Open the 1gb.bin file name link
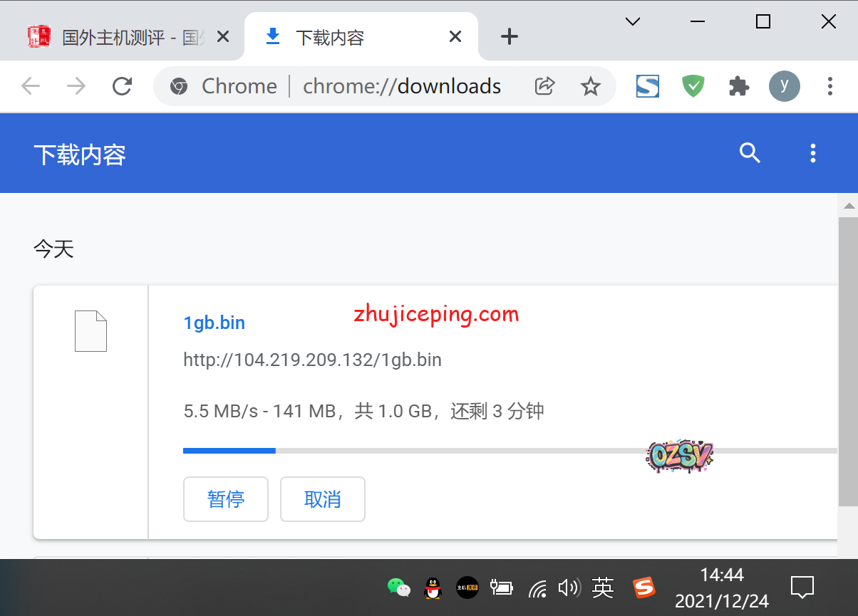Screen dimensions: 858x616 click(214, 323)
